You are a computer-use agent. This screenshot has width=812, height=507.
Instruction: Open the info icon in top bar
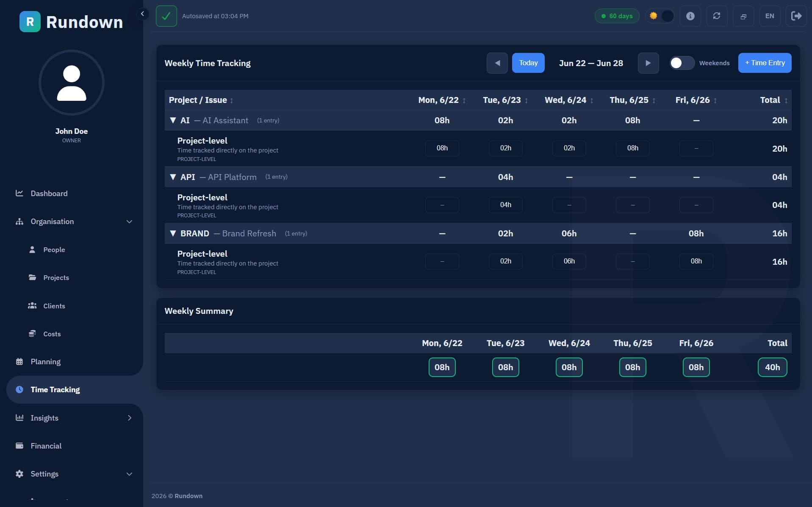click(x=690, y=16)
